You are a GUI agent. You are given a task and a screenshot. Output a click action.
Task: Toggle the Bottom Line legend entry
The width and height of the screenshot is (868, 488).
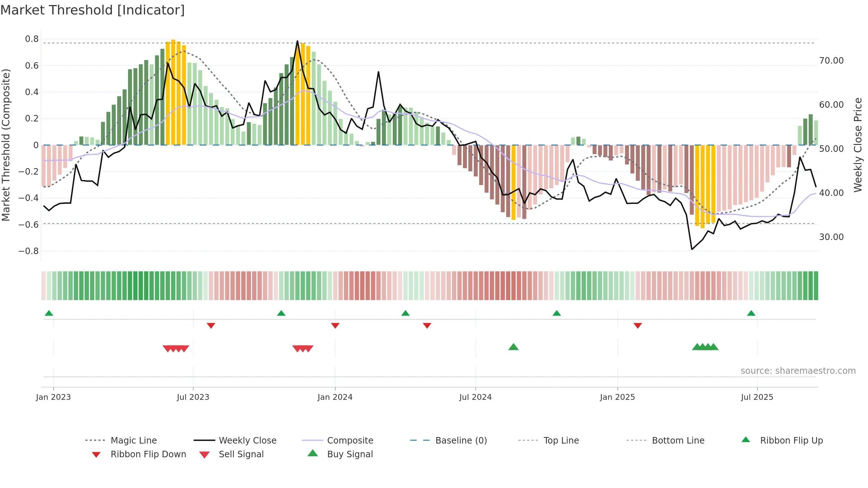[x=665, y=440]
